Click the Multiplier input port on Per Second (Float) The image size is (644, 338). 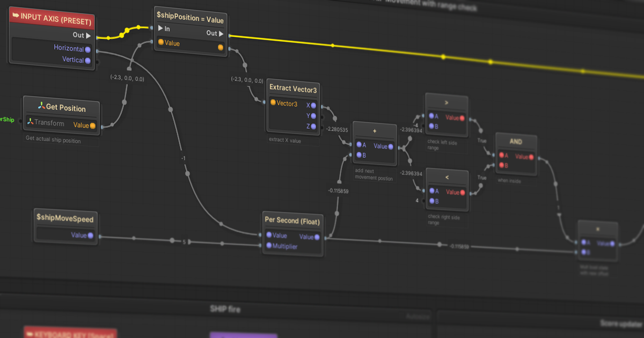[269, 246]
